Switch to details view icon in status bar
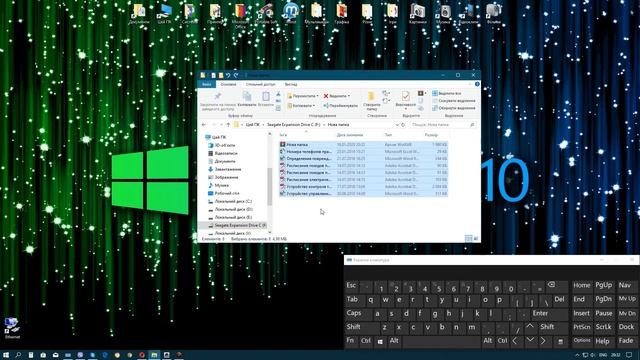 (x=469, y=238)
